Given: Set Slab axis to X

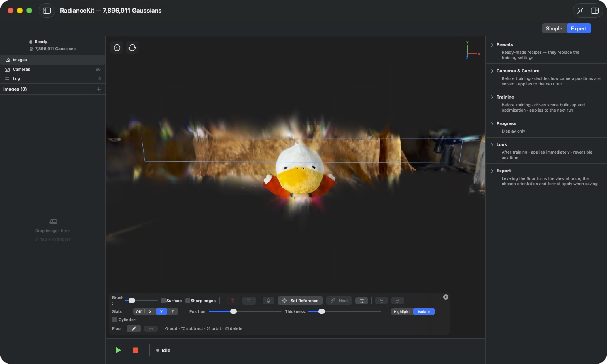Looking at the screenshot, I should pyautogui.click(x=150, y=312).
